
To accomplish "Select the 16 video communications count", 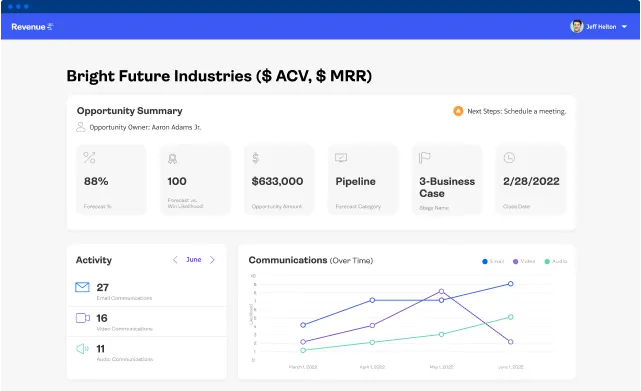I will pyautogui.click(x=102, y=318).
